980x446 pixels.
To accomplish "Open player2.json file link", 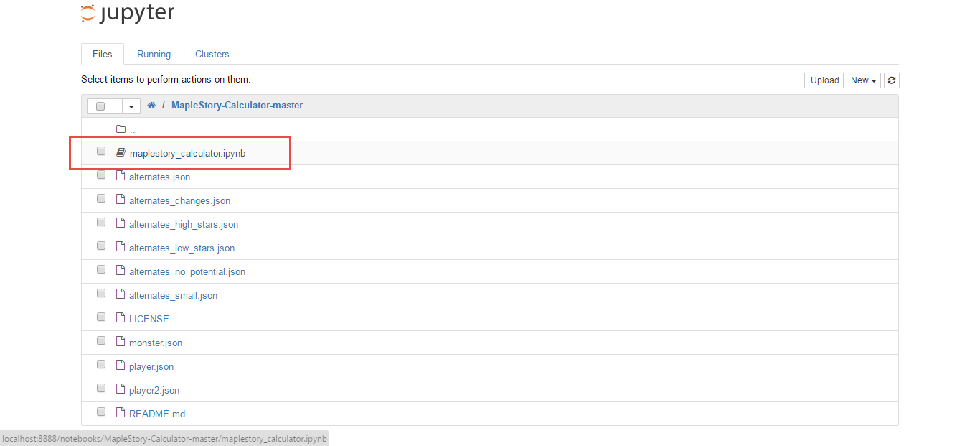I will 154,390.
